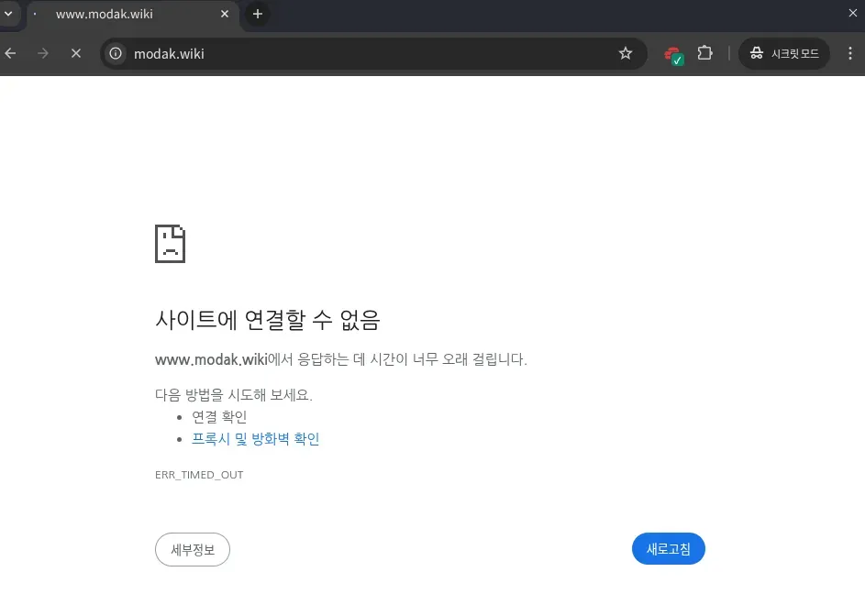Open a new tab with plus button
Viewport: 865px width, 616px height.
click(x=258, y=15)
